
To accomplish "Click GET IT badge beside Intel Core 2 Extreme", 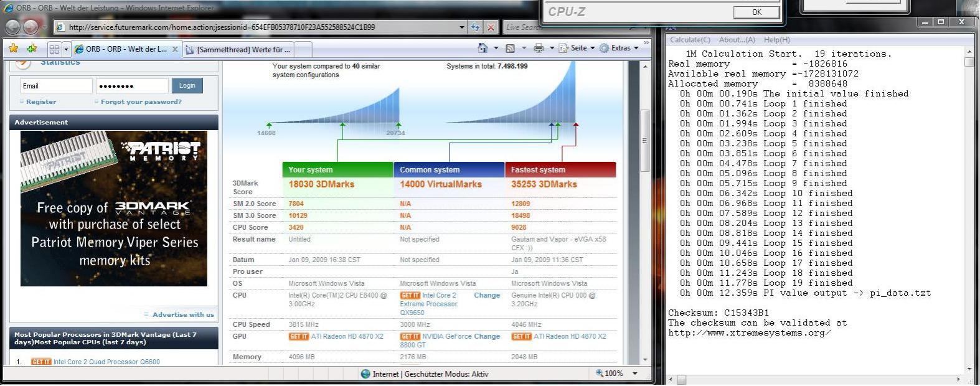I will click(x=410, y=295).
